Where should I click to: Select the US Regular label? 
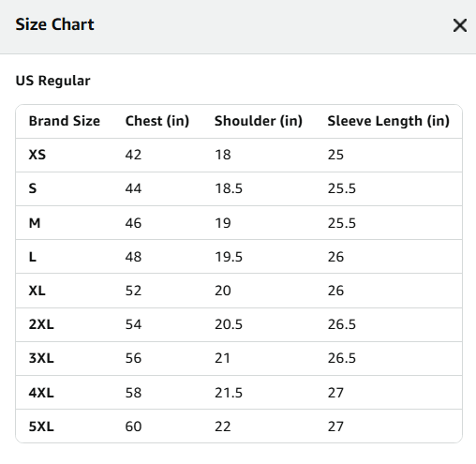pos(52,81)
